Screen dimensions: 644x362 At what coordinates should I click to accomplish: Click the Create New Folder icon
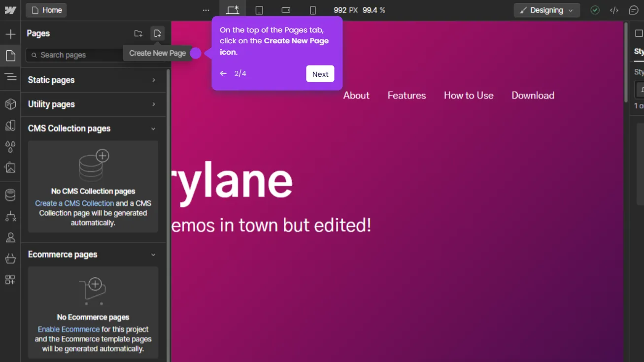[x=138, y=33]
